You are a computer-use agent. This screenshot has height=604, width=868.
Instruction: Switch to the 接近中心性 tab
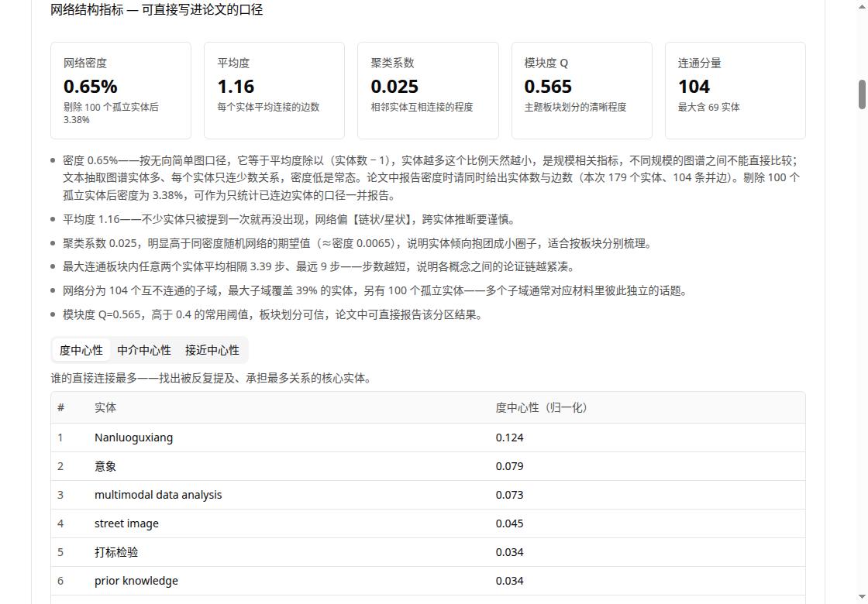pyautogui.click(x=212, y=350)
